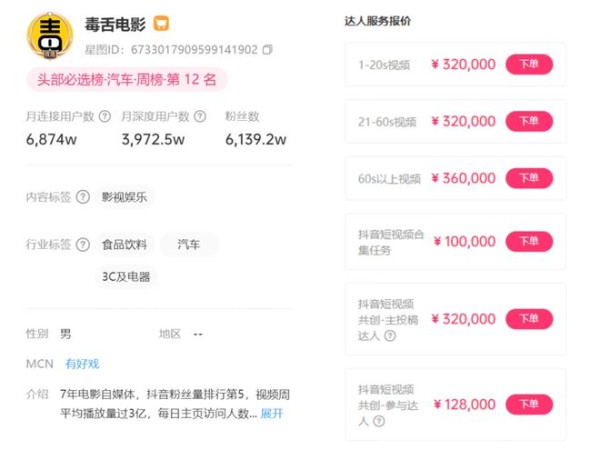
Task: Order the 21-60s视频 service
Action: point(529,121)
